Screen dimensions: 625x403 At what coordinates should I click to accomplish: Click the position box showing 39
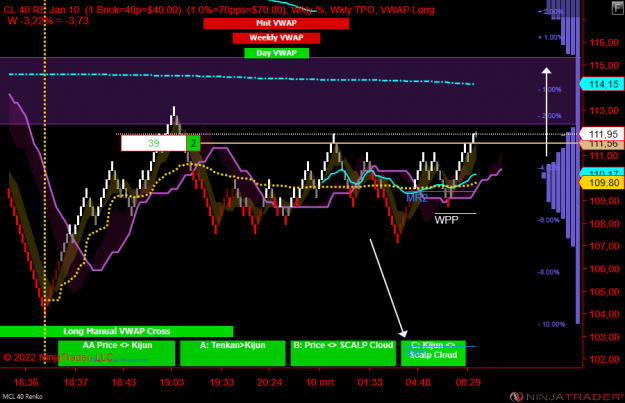(154, 144)
